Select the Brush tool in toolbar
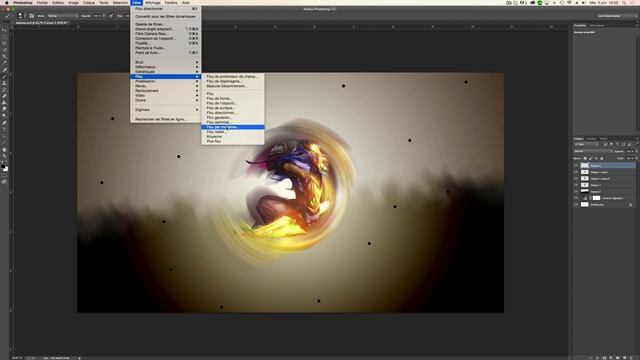This screenshot has width=640, height=360. (x=4, y=76)
